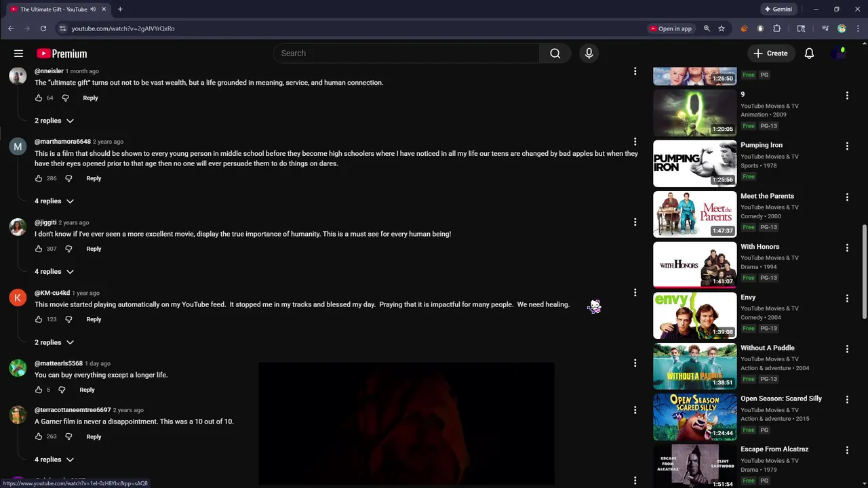The width and height of the screenshot is (868, 488).
Task: Dislike the @marthamora6648 comment
Action: [68, 178]
